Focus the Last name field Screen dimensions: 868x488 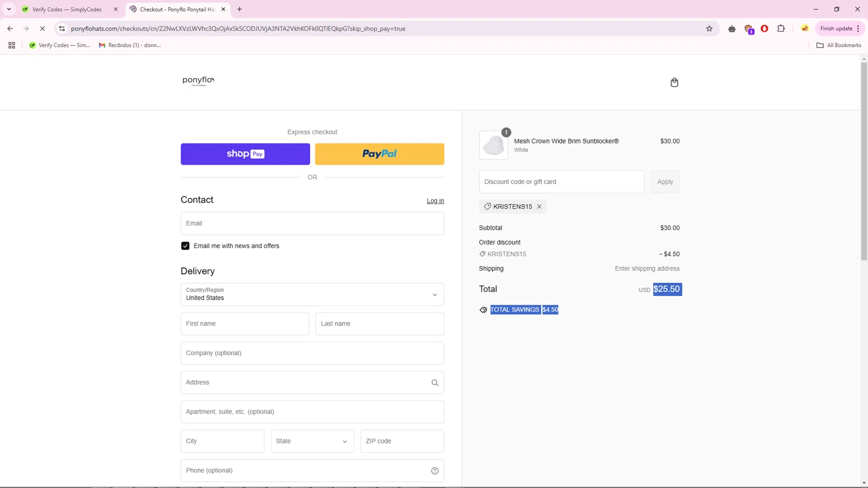coord(380,324)
